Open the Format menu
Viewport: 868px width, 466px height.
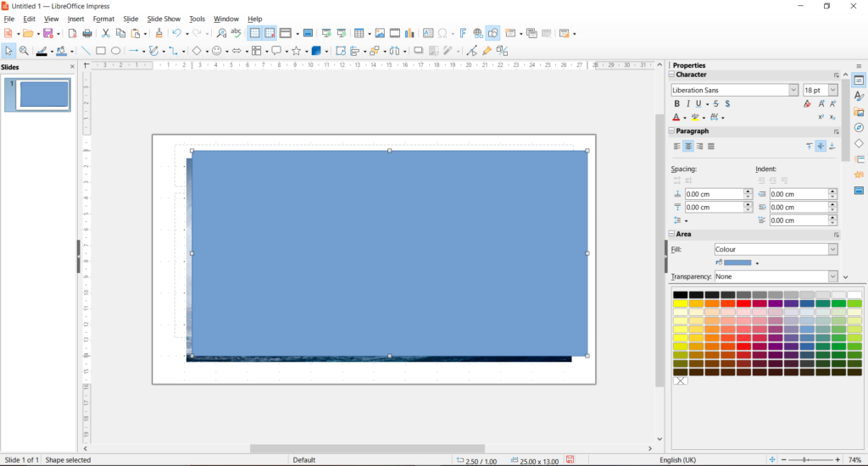(x=103, y=19)
